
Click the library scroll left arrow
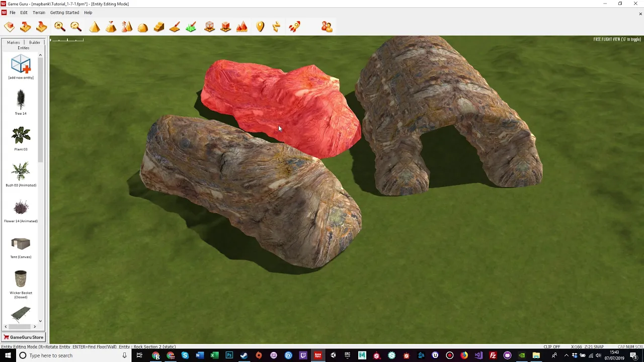tap(6, 326)
